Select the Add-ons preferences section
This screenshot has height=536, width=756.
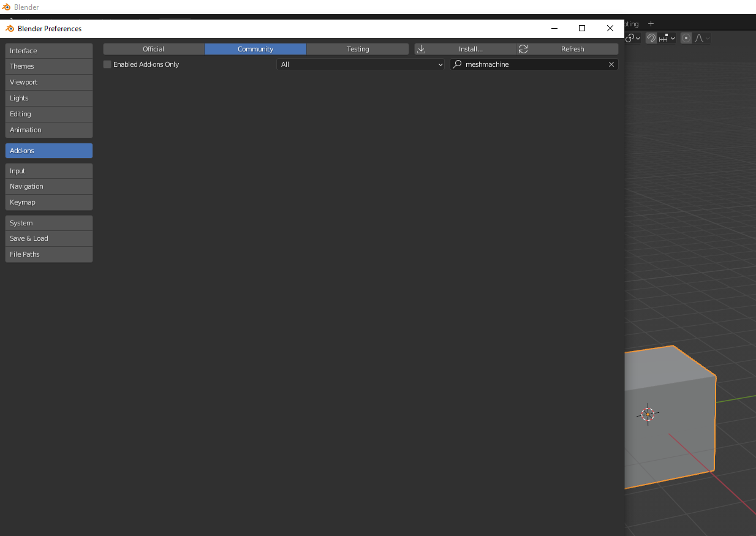49,151
